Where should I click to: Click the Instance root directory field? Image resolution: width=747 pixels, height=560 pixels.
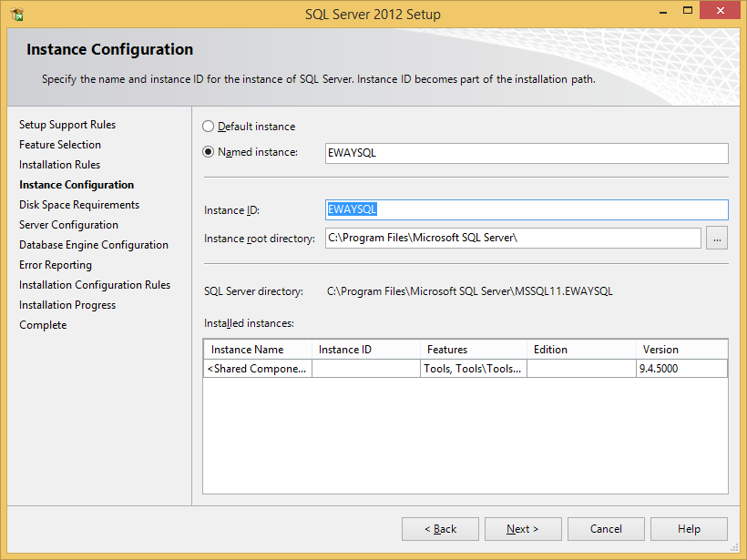513,238
